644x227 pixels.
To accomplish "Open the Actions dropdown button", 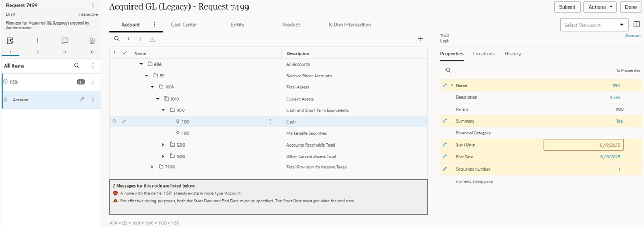I will click(600, 7).
